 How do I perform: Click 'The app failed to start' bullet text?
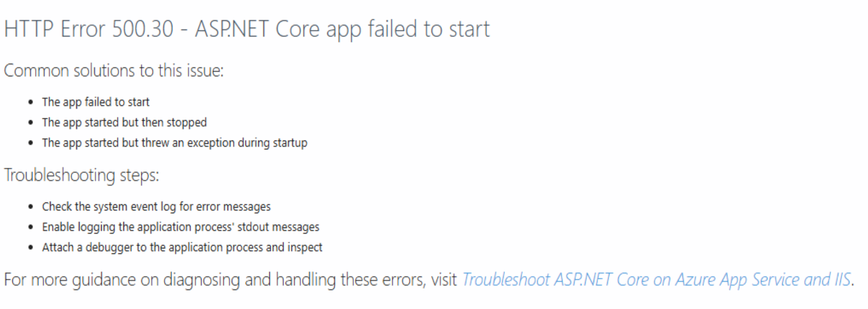click(96, 102)
